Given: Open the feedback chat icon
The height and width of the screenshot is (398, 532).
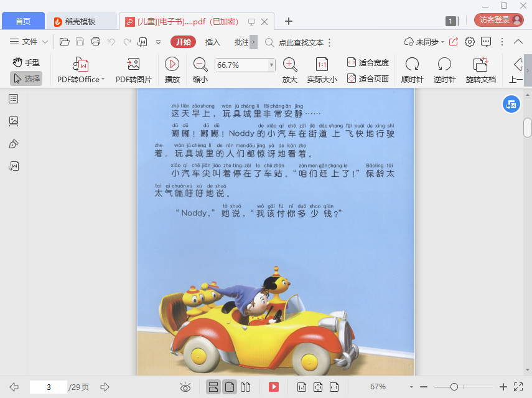Looking at the screenshot, I should click(486, 42).
